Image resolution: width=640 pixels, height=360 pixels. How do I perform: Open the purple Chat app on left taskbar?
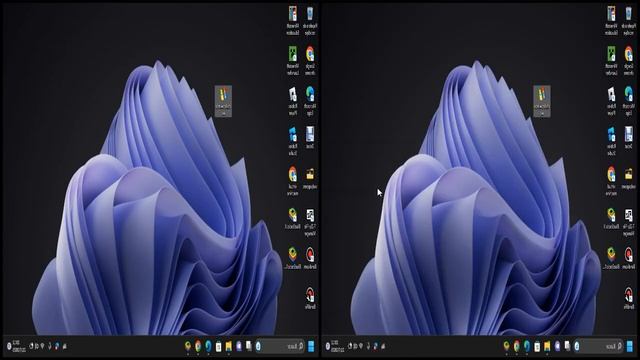[x=239, y=347]
